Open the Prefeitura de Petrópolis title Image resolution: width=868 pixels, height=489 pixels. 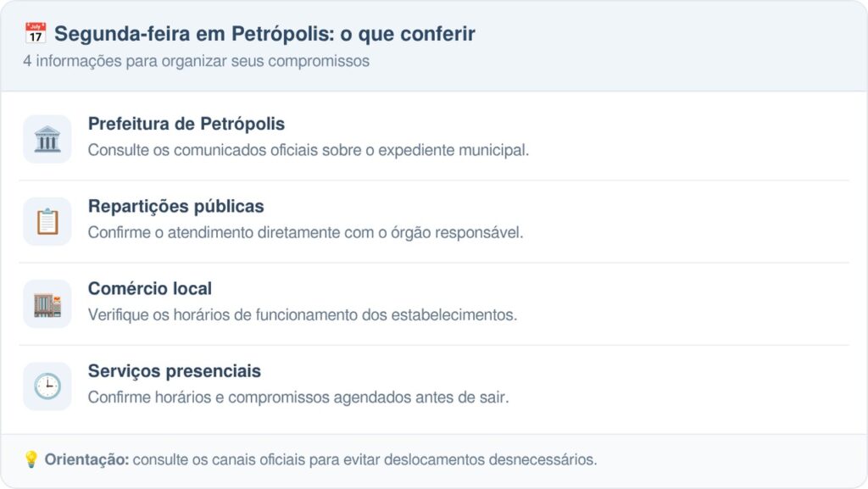click(x=186, y=124)
